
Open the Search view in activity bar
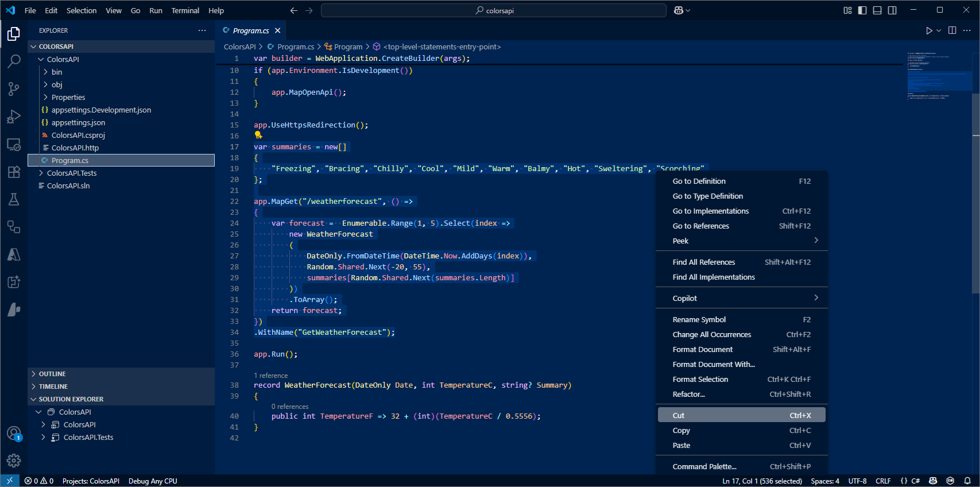pyautogui.click(x=14, y=61)
